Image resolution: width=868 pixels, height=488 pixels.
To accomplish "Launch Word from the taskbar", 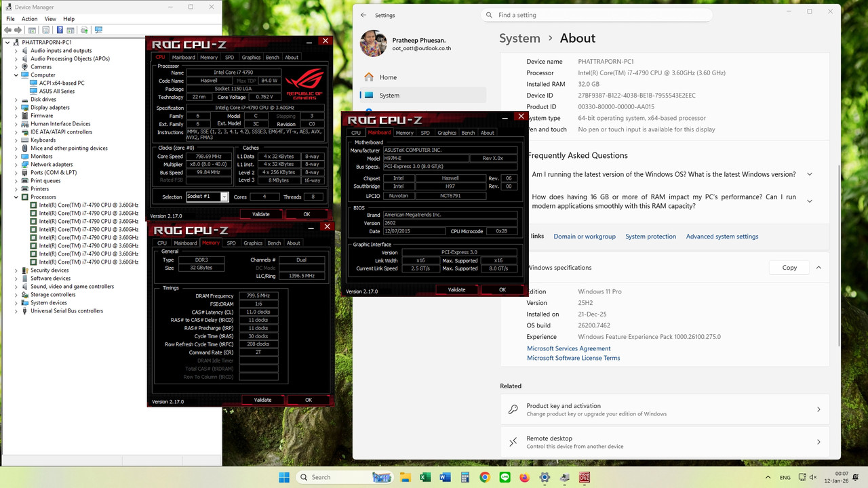I will [x=445, y=477].
